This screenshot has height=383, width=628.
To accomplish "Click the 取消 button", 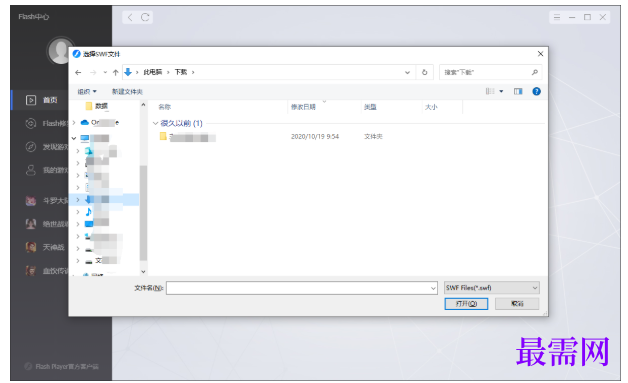I will pos(517,304).
